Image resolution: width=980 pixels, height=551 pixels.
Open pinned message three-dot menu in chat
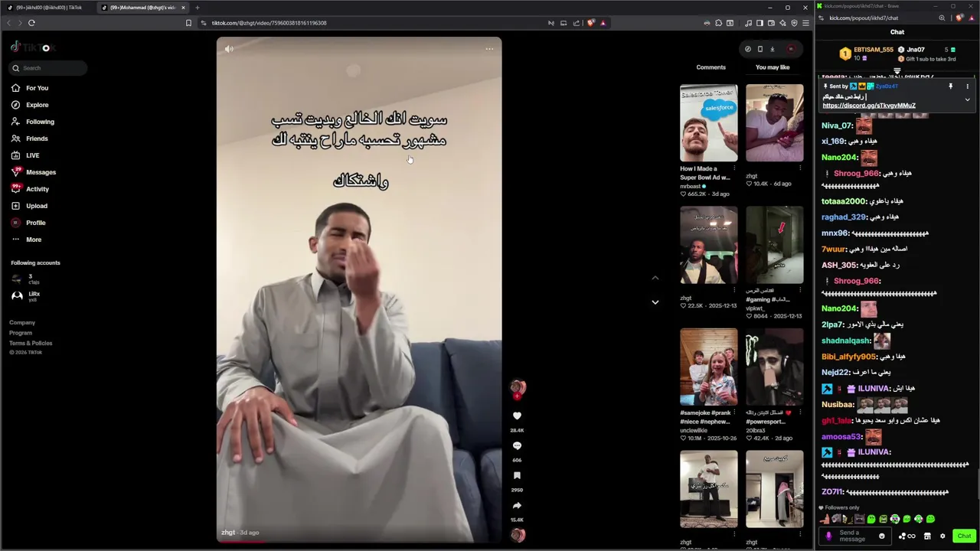point(967,86)
